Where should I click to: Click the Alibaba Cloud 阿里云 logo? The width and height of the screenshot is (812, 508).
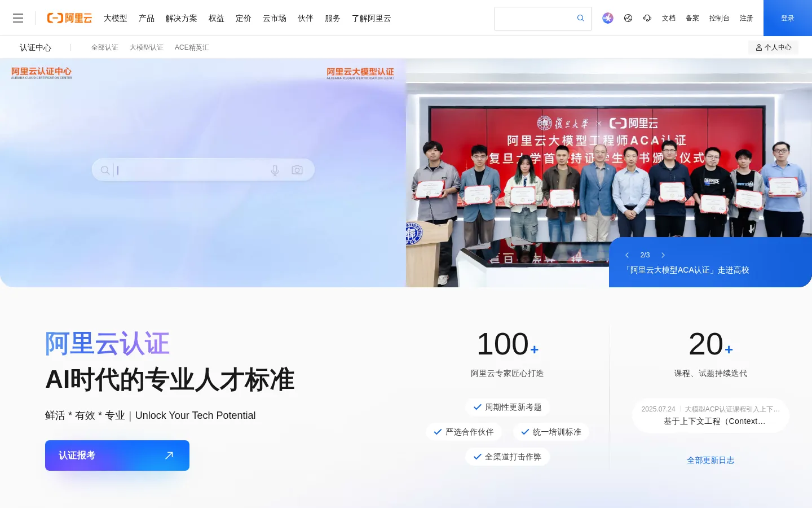pos(69,18)
